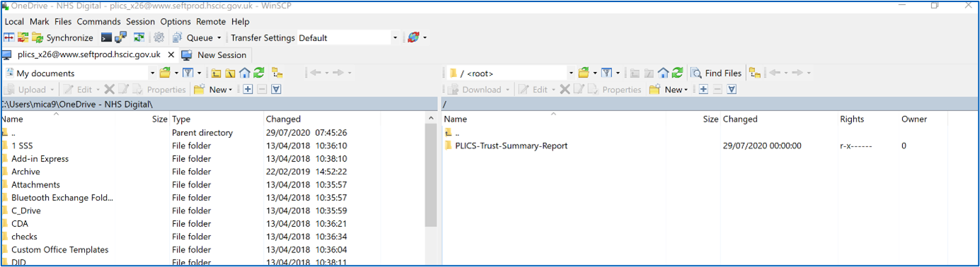Go to local home directory icon
The width and height of the screenshot is (980, 267).
[245, 73]
